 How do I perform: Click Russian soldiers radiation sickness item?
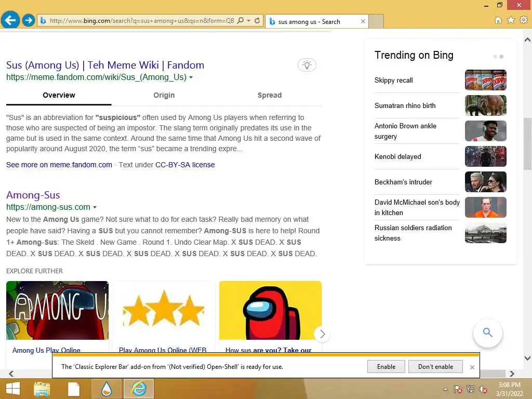click(413, 233)
